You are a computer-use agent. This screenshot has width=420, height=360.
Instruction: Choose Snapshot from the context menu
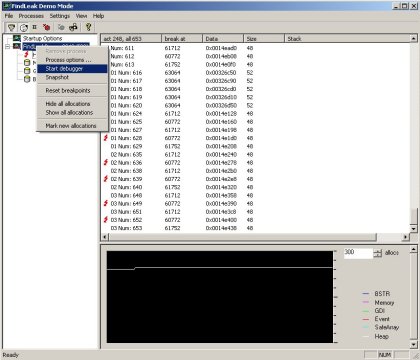pyautogui.click(x=72, y=77)
